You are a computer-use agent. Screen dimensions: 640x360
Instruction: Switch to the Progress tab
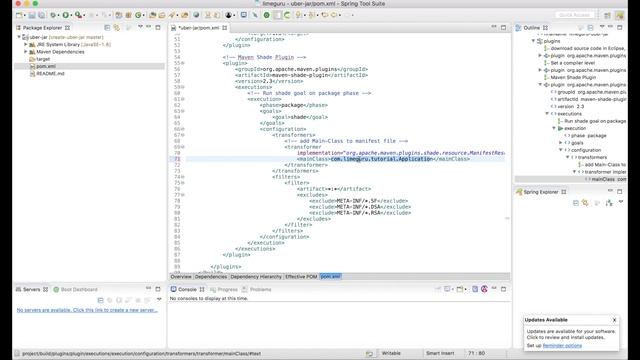click(224, 289)
